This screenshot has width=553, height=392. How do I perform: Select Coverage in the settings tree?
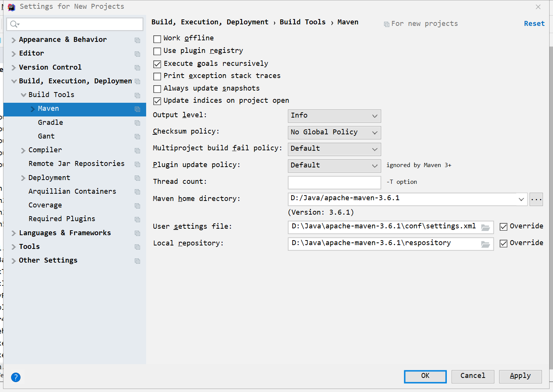45,205
